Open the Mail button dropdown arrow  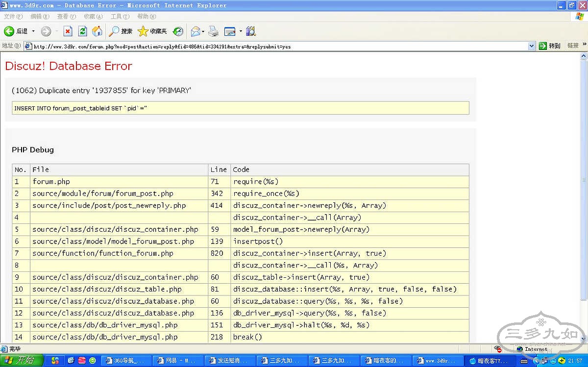[203, 31]
